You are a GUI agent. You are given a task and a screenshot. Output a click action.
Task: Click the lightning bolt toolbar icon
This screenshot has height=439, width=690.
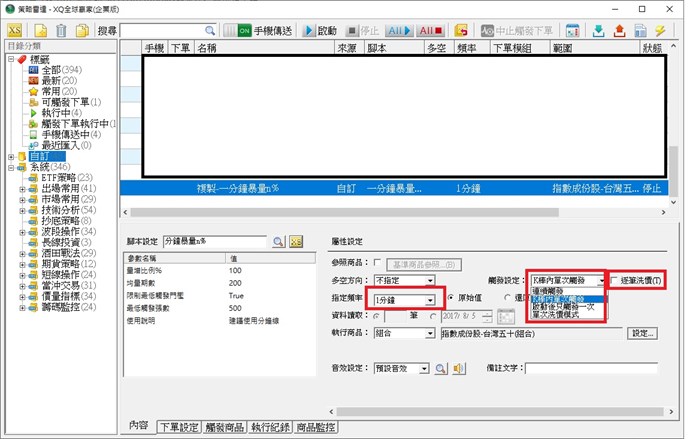click(660, 31)
